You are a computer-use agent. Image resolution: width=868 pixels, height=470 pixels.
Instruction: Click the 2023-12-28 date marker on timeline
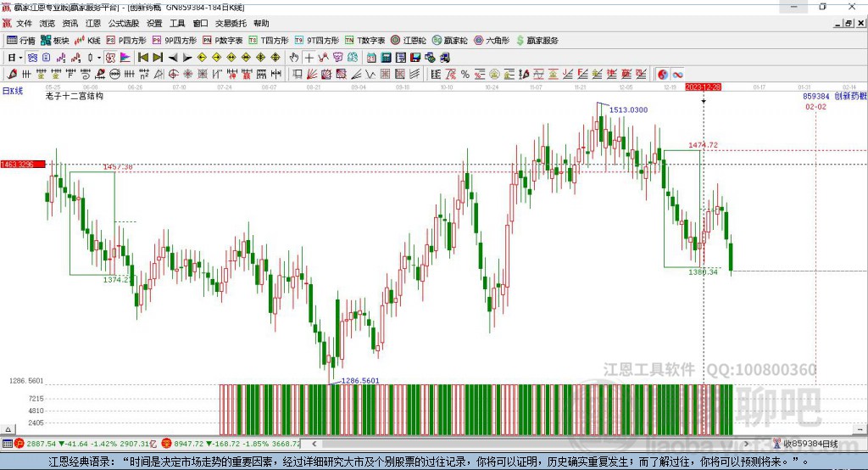(703, 87)
